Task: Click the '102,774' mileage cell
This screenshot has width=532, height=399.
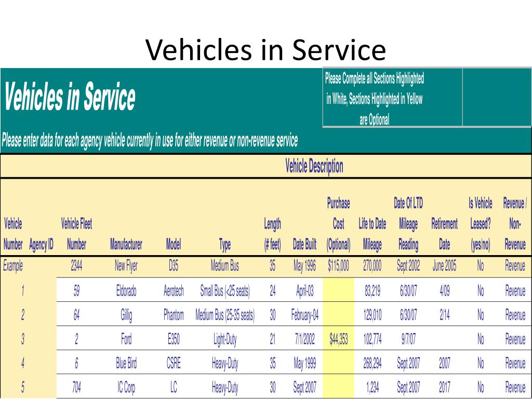Action: (x=372, y=339)
